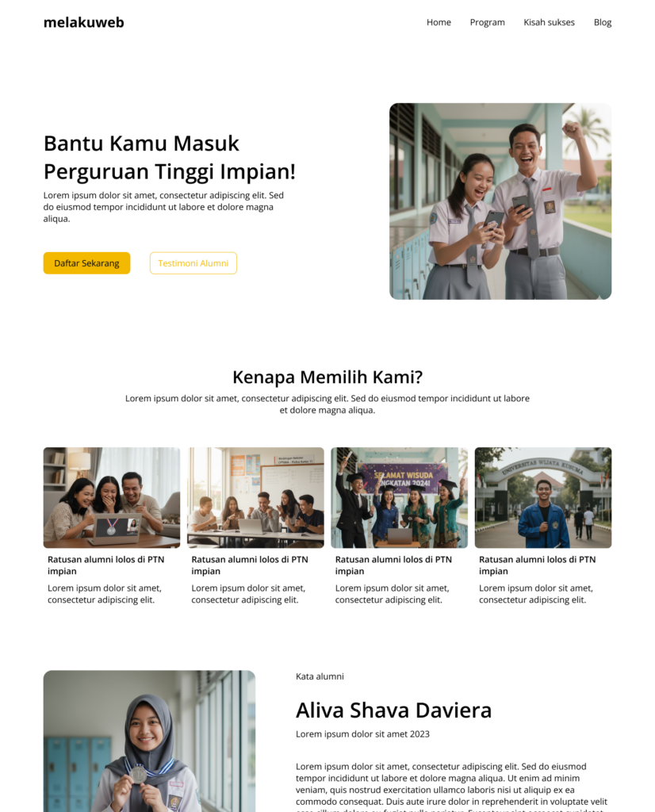
Task: Select the family celebrating at laptop image
Action: point(112,498)
